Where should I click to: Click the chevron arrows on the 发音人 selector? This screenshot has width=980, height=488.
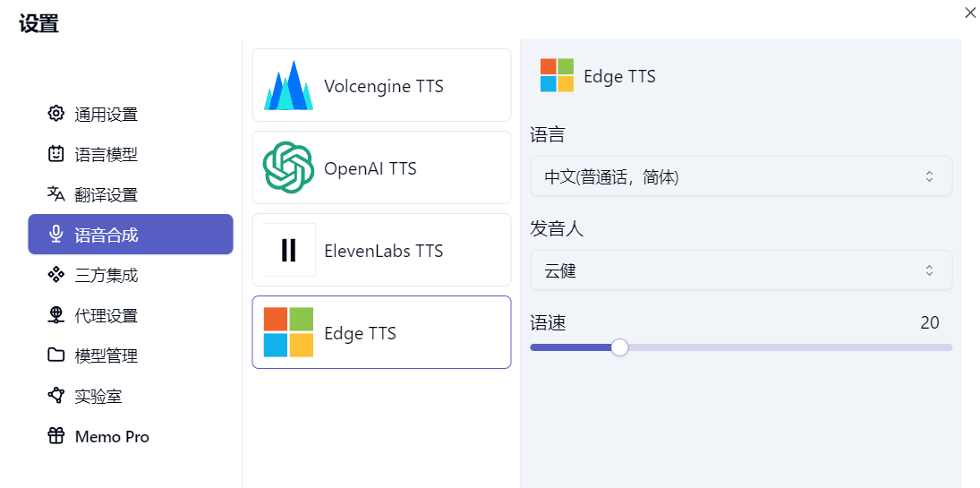coord(929,270)
